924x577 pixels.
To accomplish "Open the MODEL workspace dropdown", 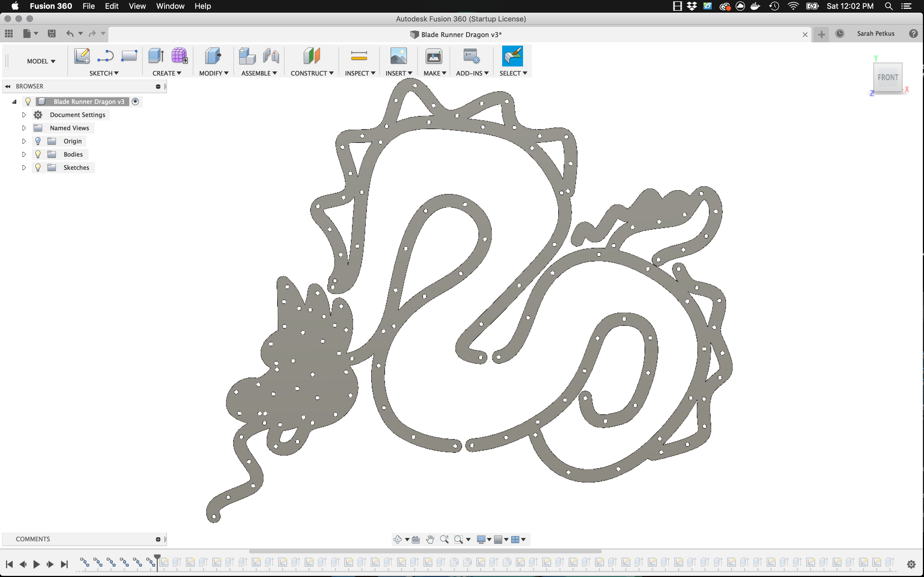I will 41,61.
